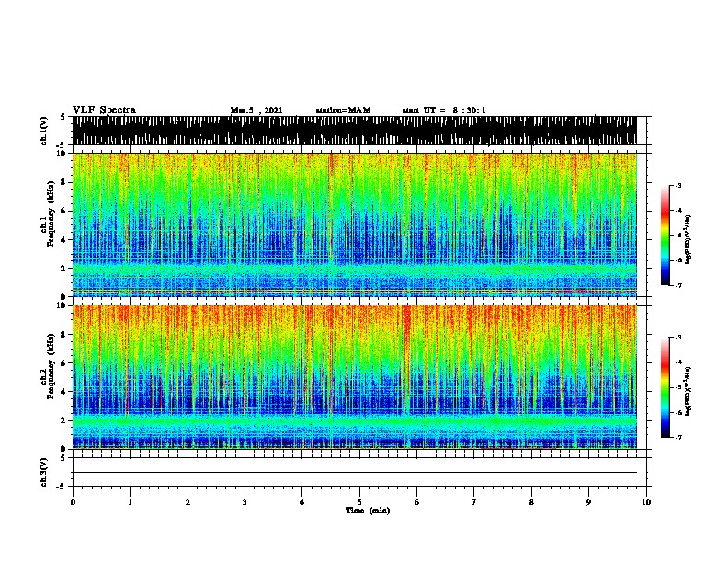The height and width of the screenshot is (563, 728).
Task: Click the ch.1 colorbar log(PSD) label
Action: 688,240
